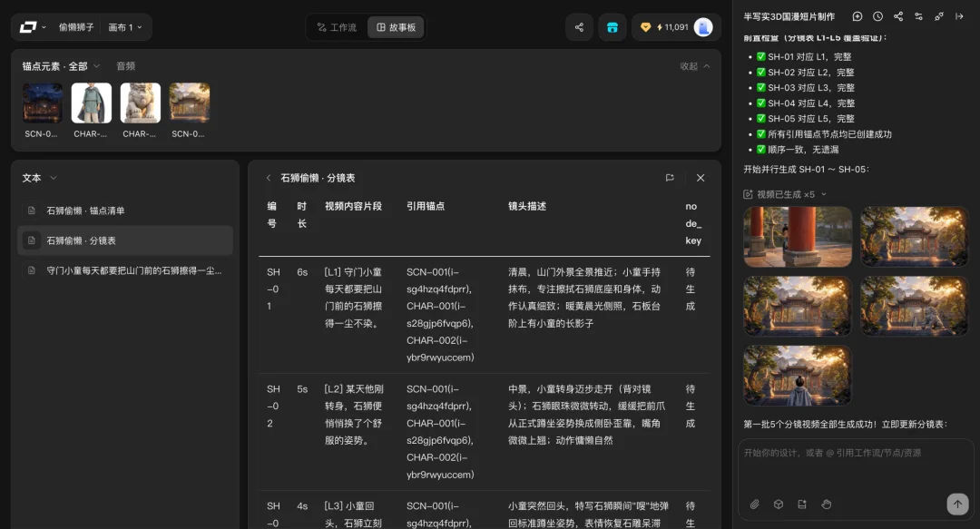Click the 待生成 status in SH-02 row

691,406
